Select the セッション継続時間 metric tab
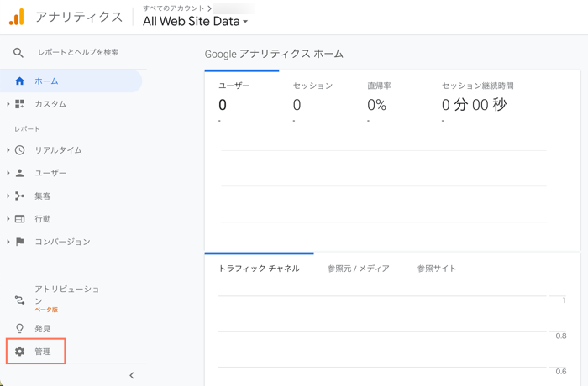Screen dimensions: 588x386 click(x=478, y=96)
